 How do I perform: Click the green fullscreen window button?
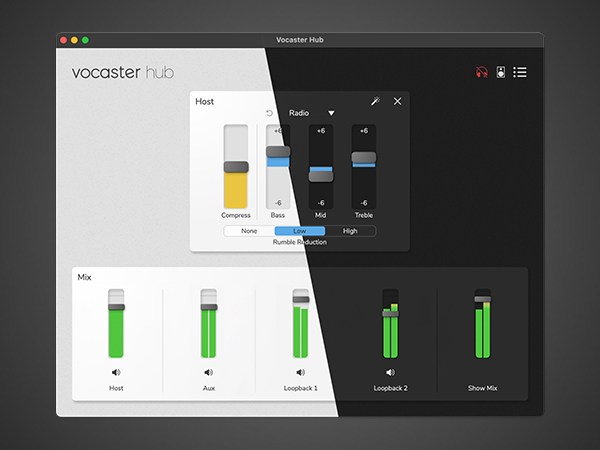[x=85, y=40]
